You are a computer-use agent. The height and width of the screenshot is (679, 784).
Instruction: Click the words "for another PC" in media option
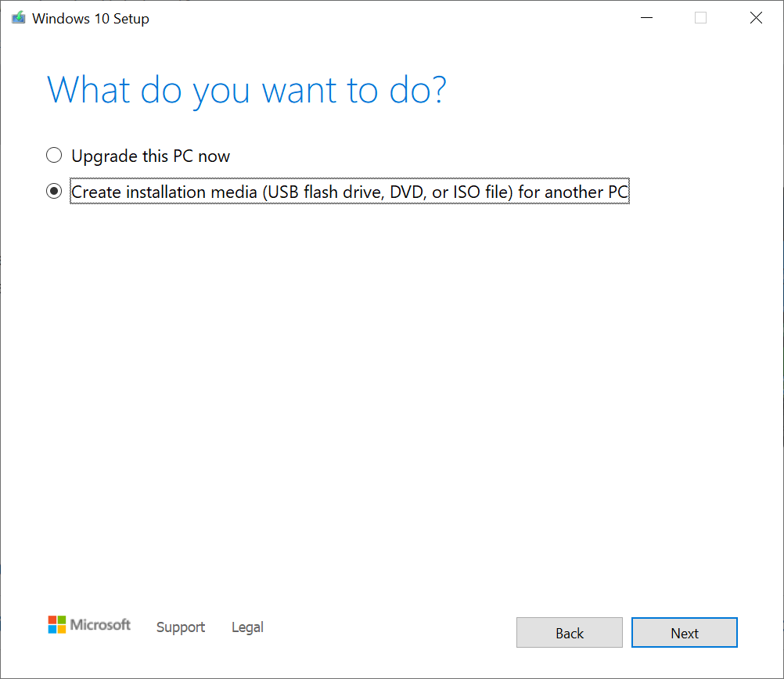573,192
